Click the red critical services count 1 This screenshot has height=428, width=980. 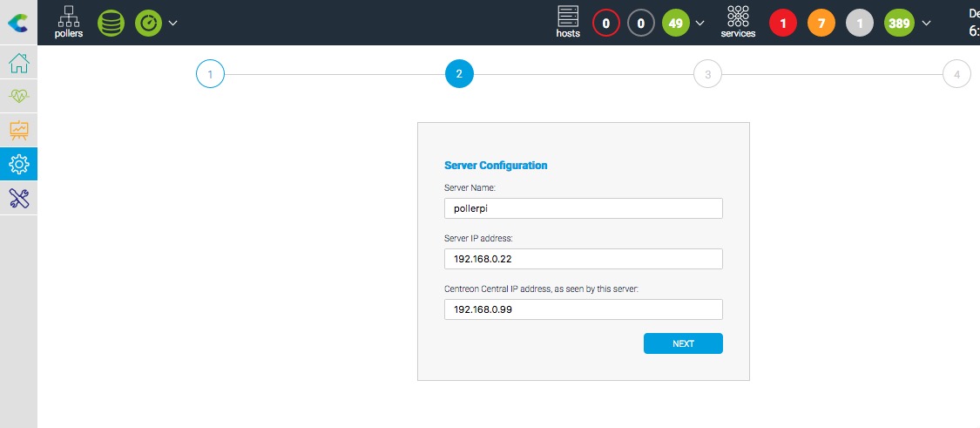click(782, 23)
